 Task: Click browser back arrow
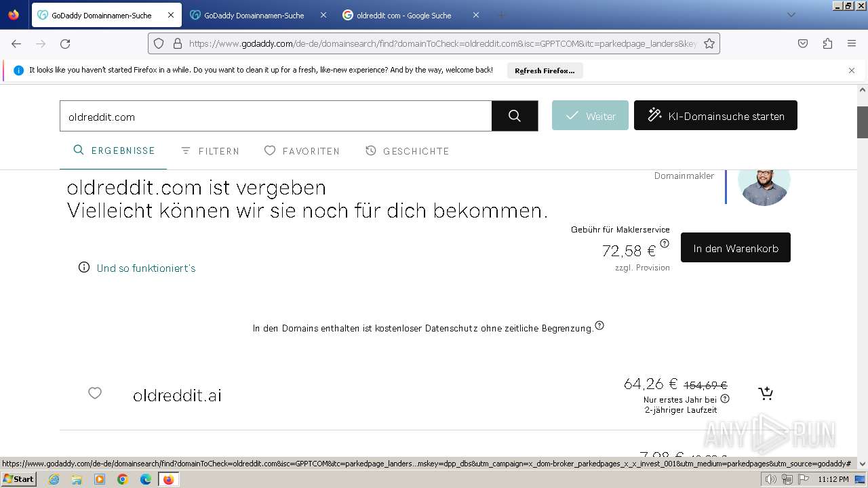16,43
